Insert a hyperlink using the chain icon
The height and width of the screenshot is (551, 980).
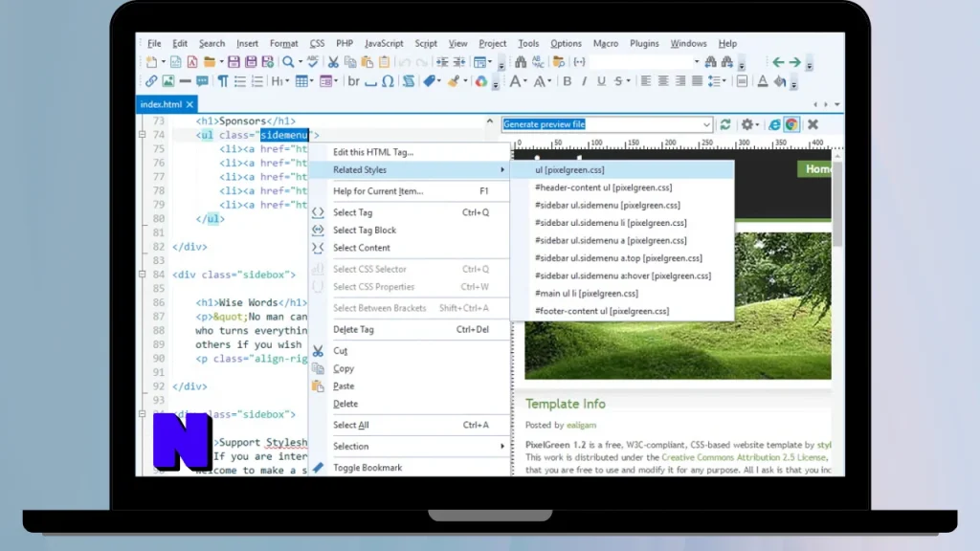click(151, 81)
